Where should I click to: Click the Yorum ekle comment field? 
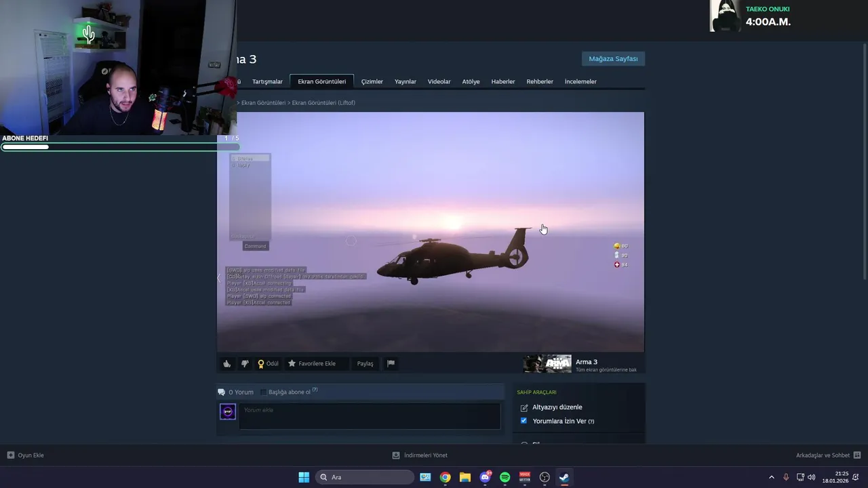[x=370, y=416]
